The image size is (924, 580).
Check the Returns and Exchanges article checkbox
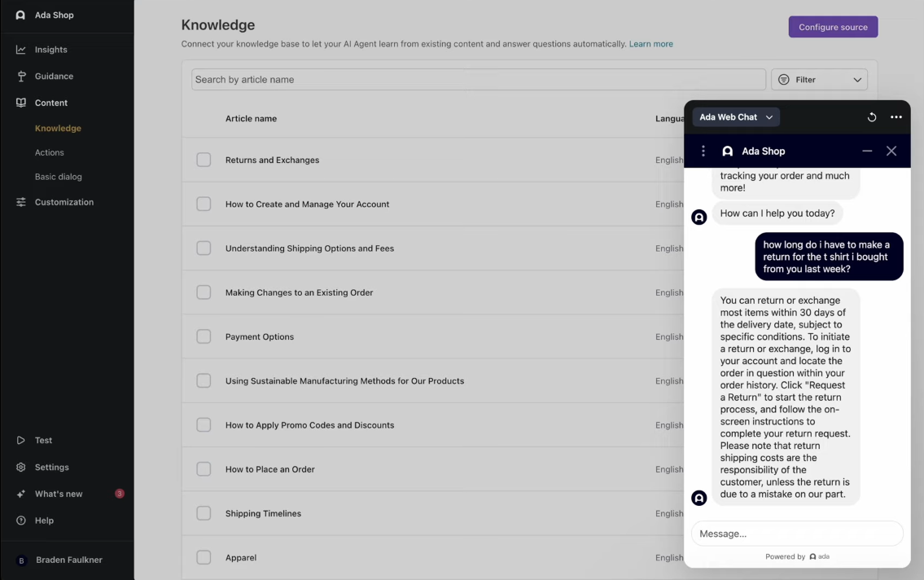pos(204,160)
